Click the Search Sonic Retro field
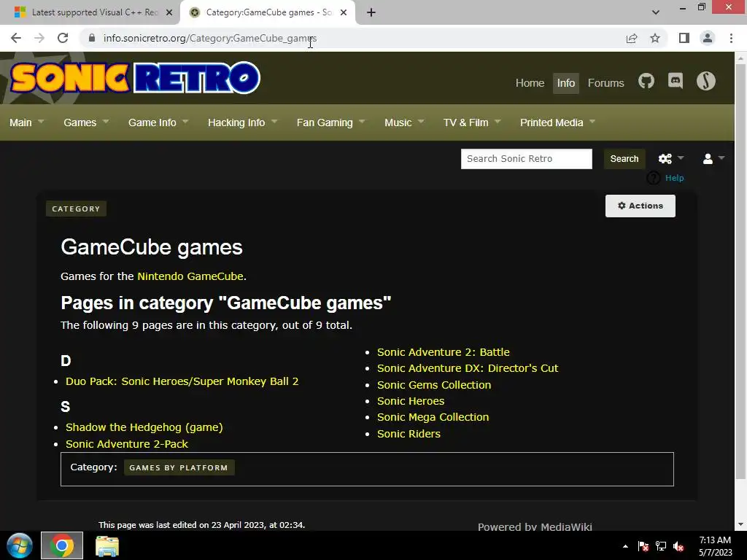 point(527,158)
